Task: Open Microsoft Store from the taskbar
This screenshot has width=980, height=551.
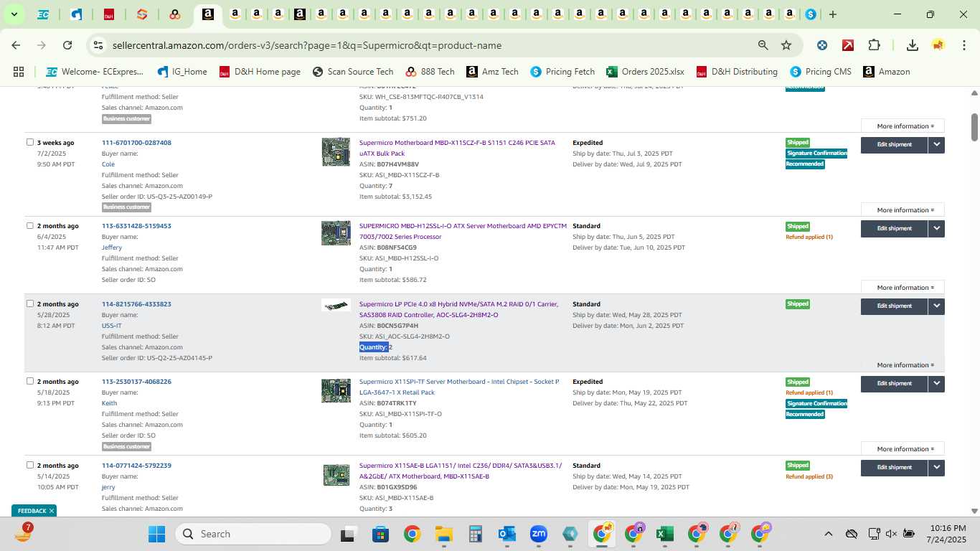Action: point(380,534)
